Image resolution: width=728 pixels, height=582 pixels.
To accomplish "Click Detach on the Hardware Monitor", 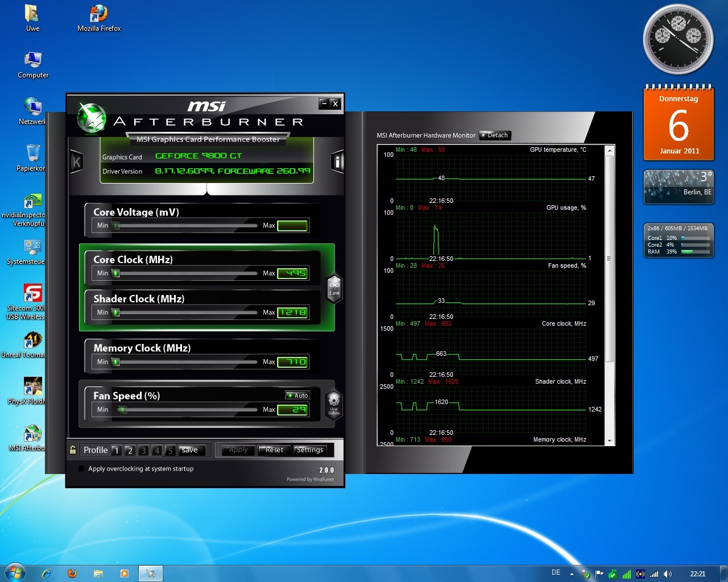I will pyautogui.click(x=495, y=135).
